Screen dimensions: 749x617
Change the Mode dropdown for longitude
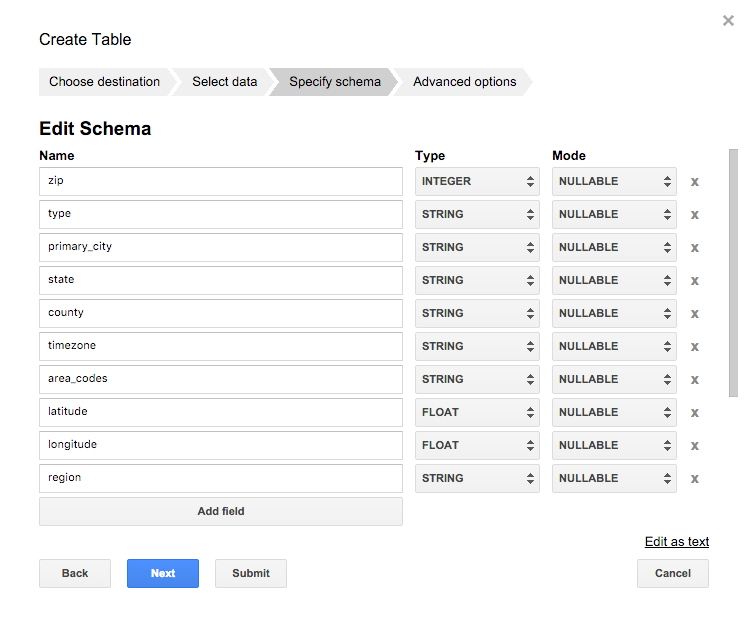[x=614, y=445]
